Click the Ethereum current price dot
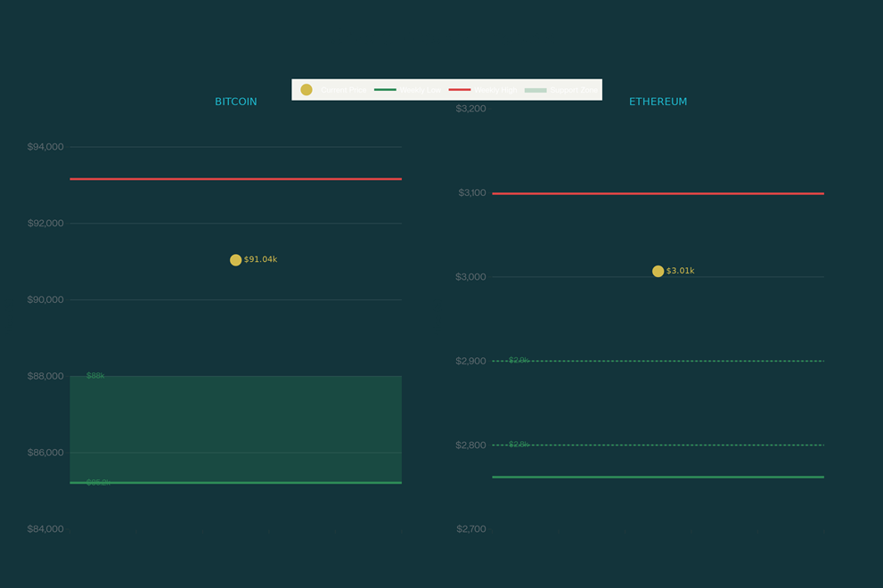 pos(658,272)
